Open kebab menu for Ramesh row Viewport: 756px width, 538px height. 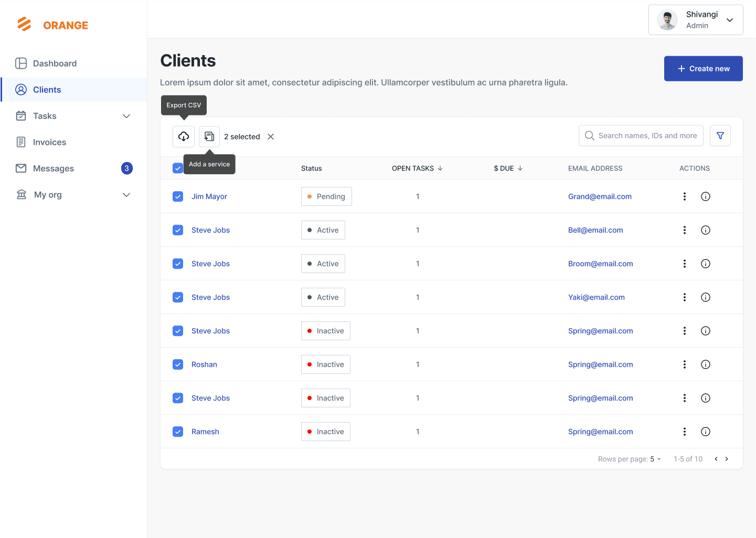[x=685, y=431]
